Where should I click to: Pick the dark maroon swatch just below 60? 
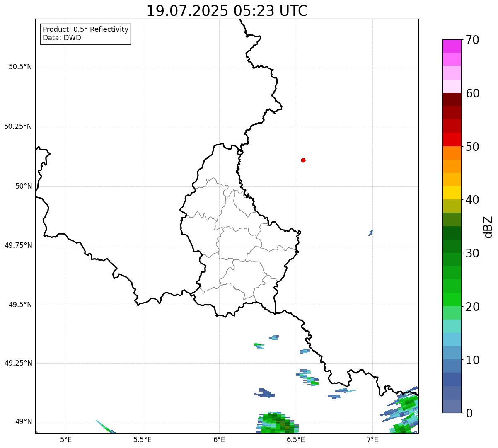tap(452, 99)
